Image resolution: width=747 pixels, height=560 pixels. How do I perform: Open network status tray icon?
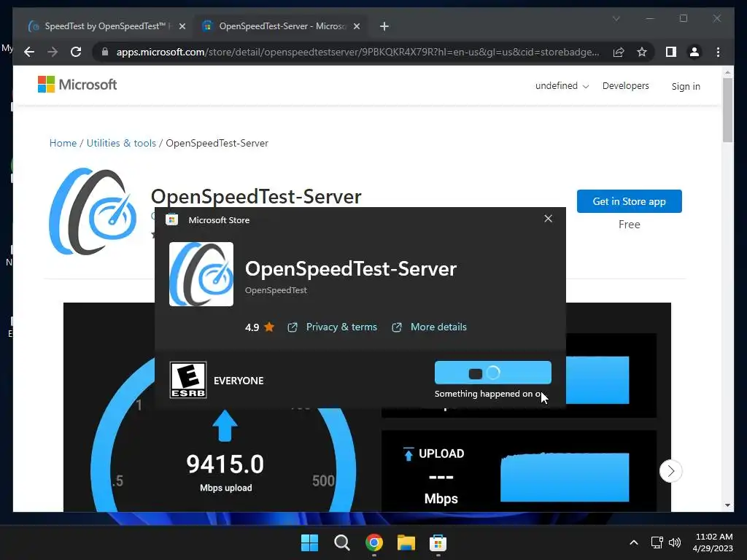pos(657,542)
